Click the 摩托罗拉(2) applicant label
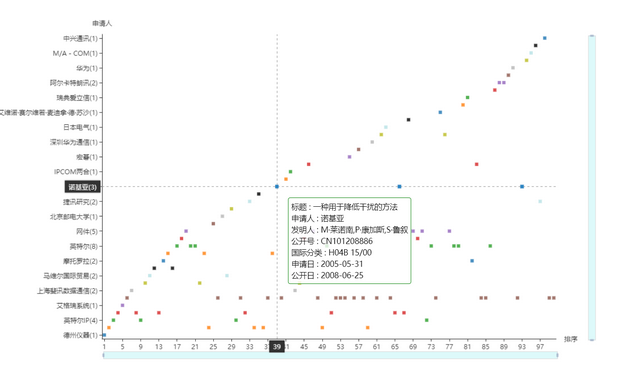625x391 pixels. pyautogui.click(x=80, y=261)
